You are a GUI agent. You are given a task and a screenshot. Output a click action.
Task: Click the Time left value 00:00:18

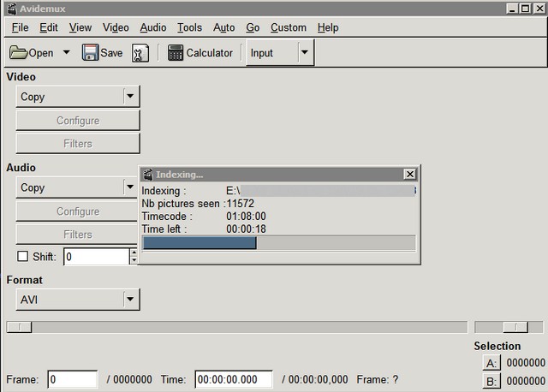pos(246,229)
